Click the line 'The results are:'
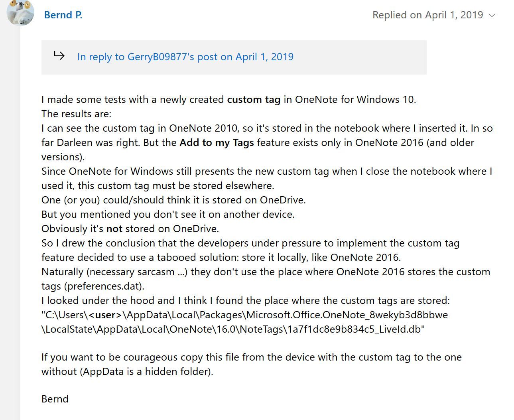 click(x=77, y=114)
